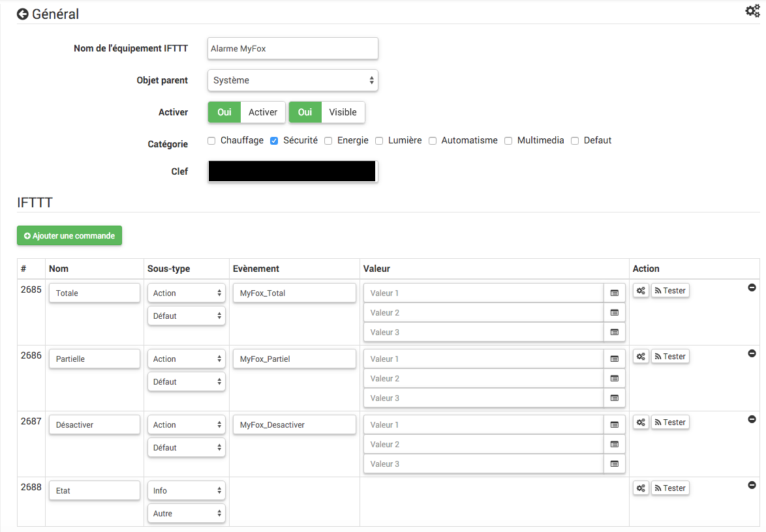Click the Désactiver name field
The width and height of the screenshot is (766, 532).
click(95, 424)
